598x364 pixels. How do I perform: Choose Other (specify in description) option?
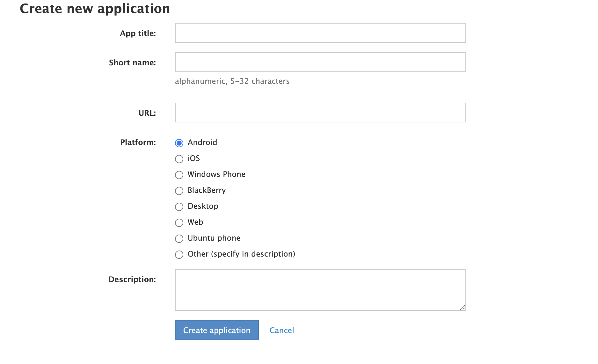(179, 254)
